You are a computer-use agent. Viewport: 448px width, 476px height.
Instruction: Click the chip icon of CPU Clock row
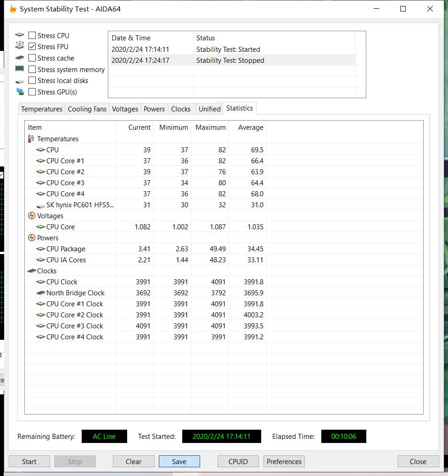(40, 282)
